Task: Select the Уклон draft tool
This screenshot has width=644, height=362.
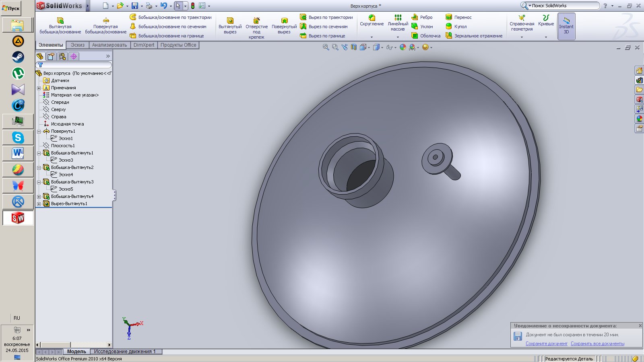Action: click(422, 27)
